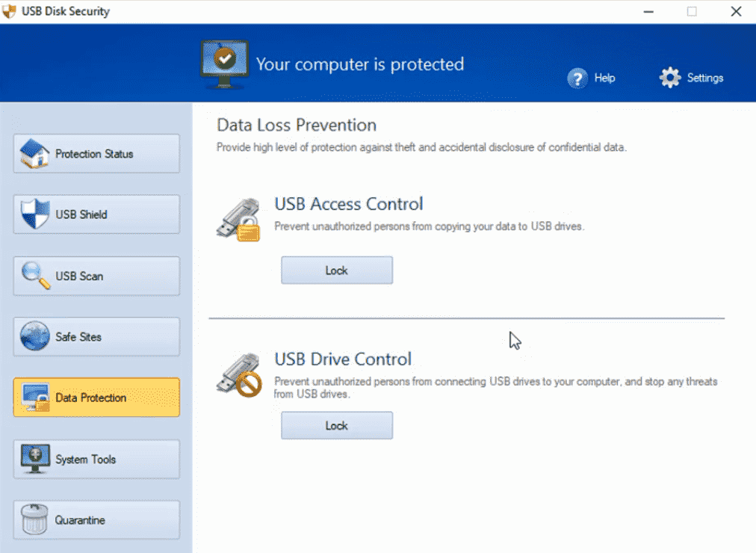Click the Settings gear icon
756x553 pixels.
[669, 78]
